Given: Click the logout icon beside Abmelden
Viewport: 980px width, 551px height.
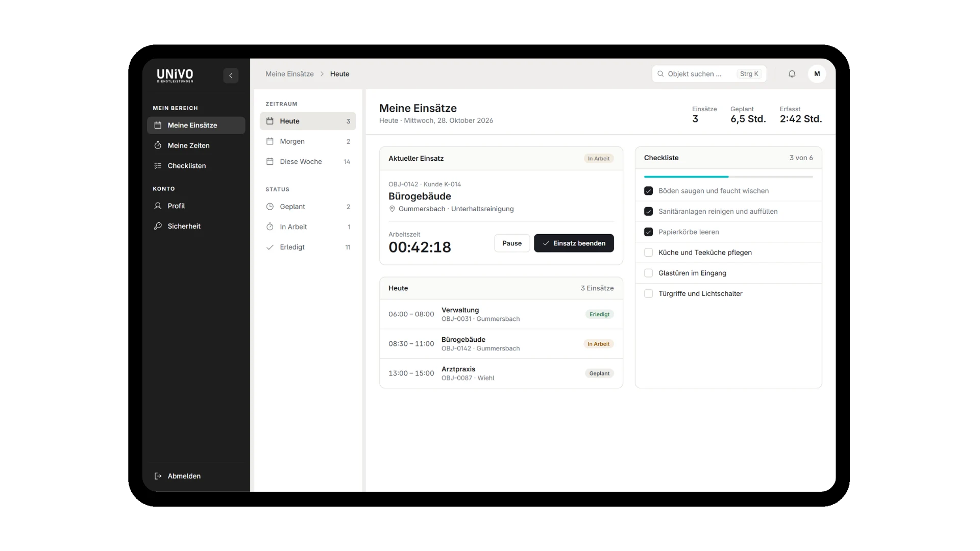Looking at the screenshot, I should [158, 476].
